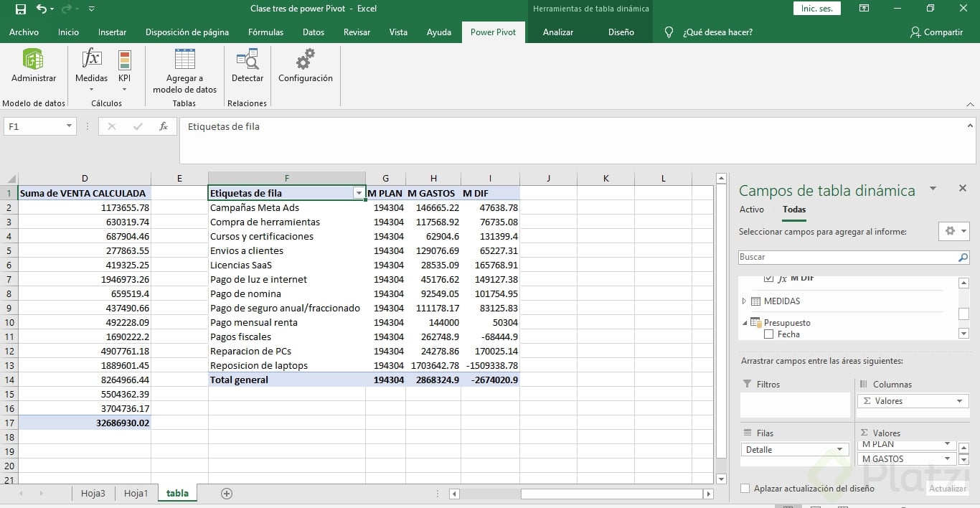Click the Detectar relationships icon
Screen dimensions: 980x508
pos(247,66)
